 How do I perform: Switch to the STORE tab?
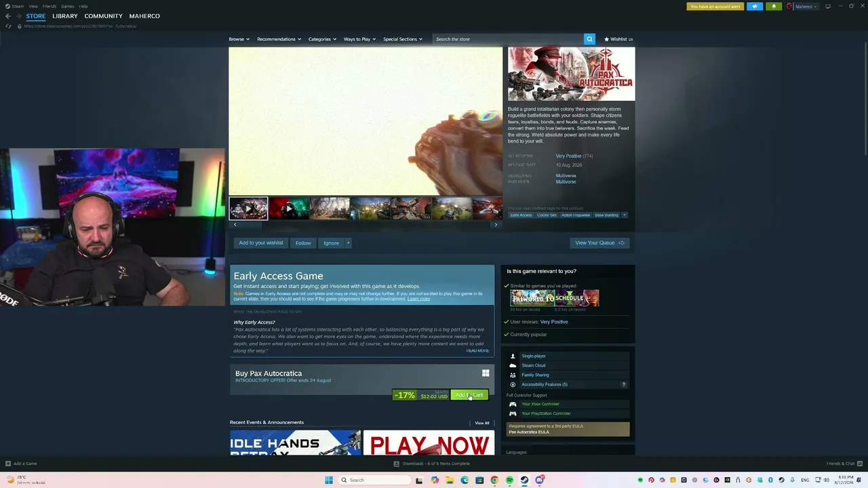click(36, 16)
